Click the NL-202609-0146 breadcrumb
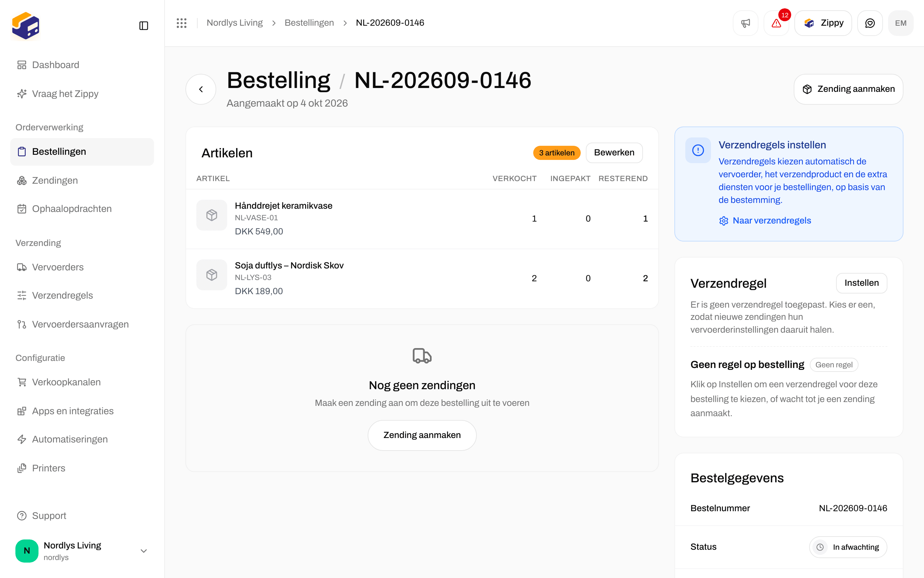 pos(390,23)
